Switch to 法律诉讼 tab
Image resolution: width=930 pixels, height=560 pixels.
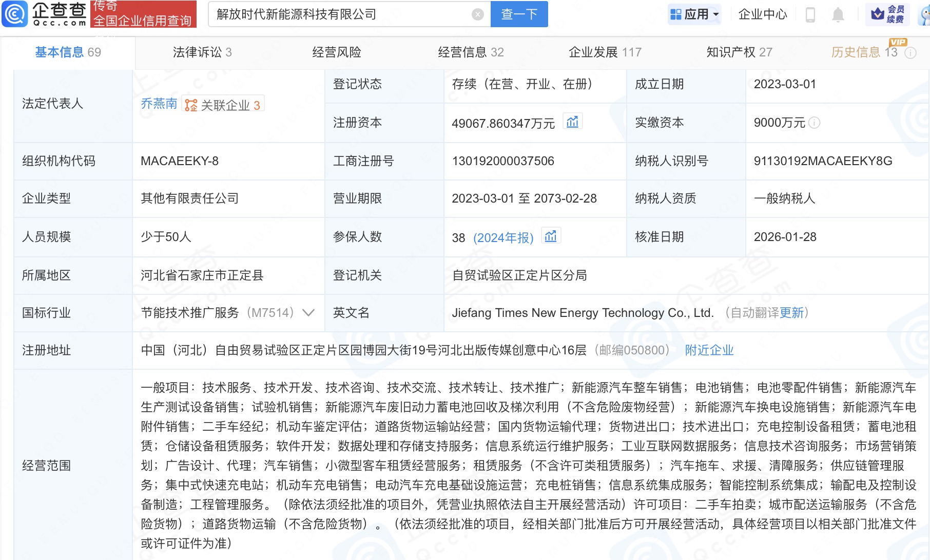[202, 52]
